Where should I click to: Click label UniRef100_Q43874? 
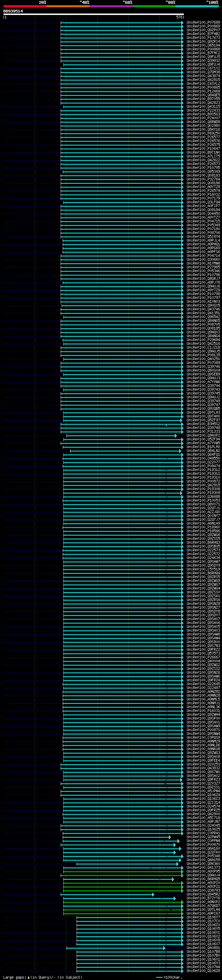pos(203,76)
